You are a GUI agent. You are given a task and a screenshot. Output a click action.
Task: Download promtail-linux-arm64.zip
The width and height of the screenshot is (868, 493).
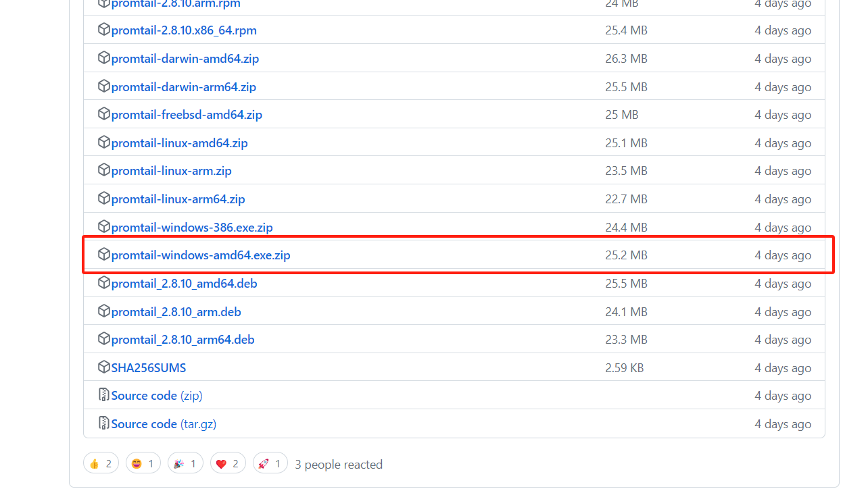click(178, 199)
